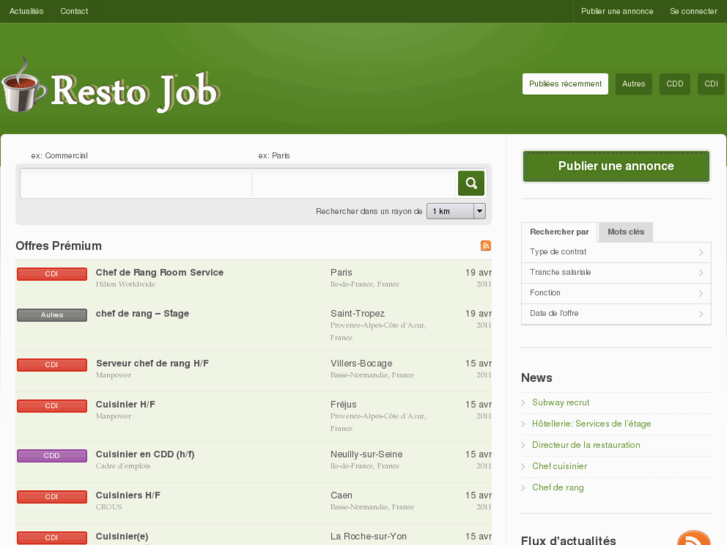Click the CDI badge next to Cuisiniers H/F
Screen dimensions: 727x545
(x=52, y=497)
